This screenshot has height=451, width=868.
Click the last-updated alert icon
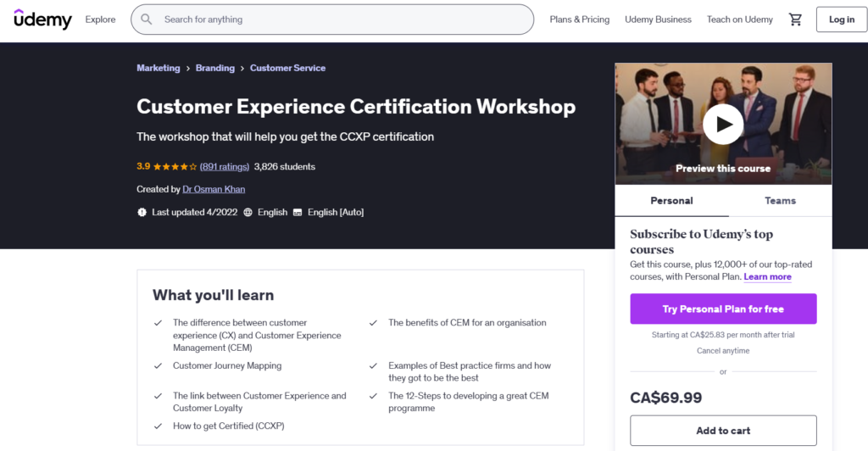coord(142,212)
